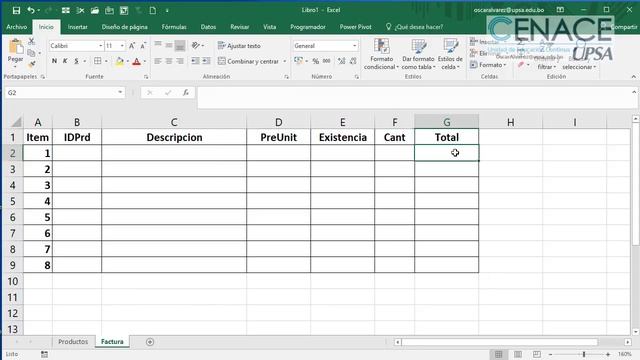
Task: Apply the fill color bucket
Action: coord(120,62)
